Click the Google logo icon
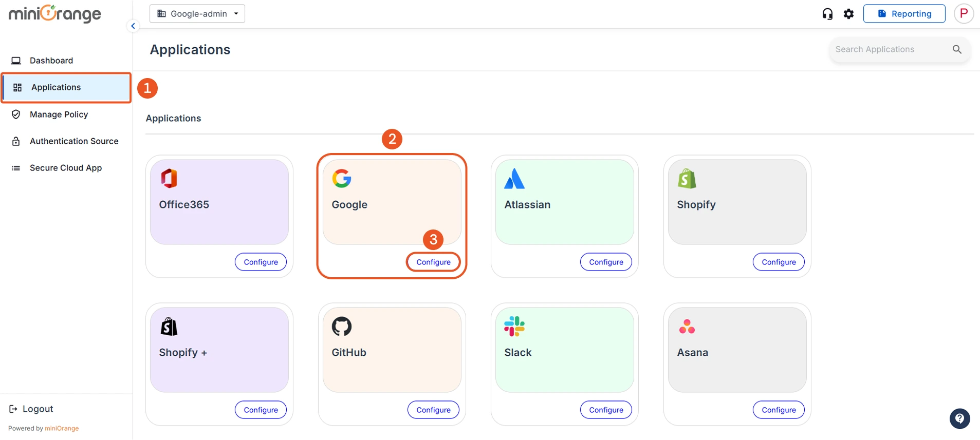This screenshot has height=440, width=980. [x=342, y=179]
